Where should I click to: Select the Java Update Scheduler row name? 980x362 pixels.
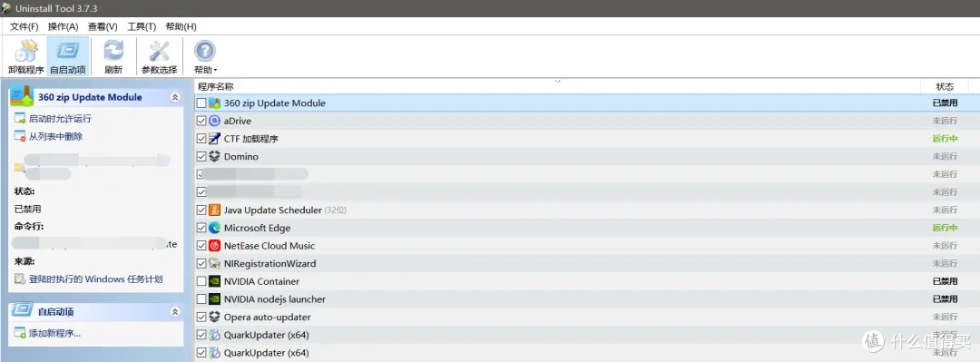(272, 210)
